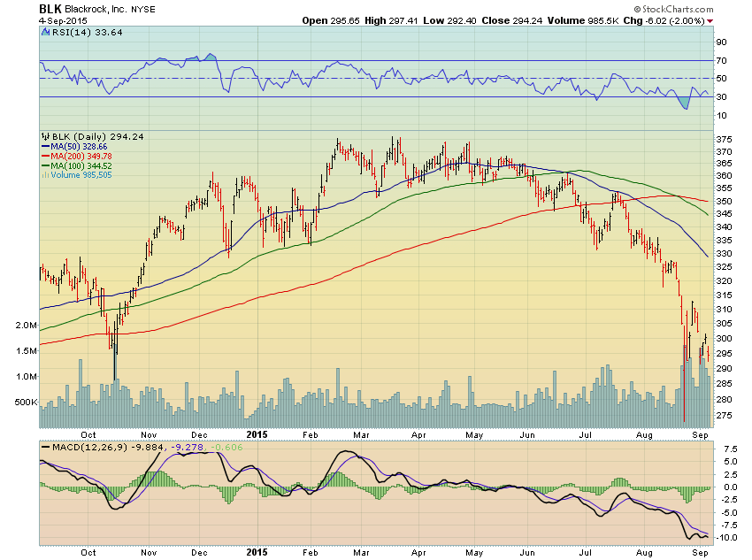The image size is (752, 560).
Task: Click the red MA(200) legend line marker
Action: tap(45, 157)
